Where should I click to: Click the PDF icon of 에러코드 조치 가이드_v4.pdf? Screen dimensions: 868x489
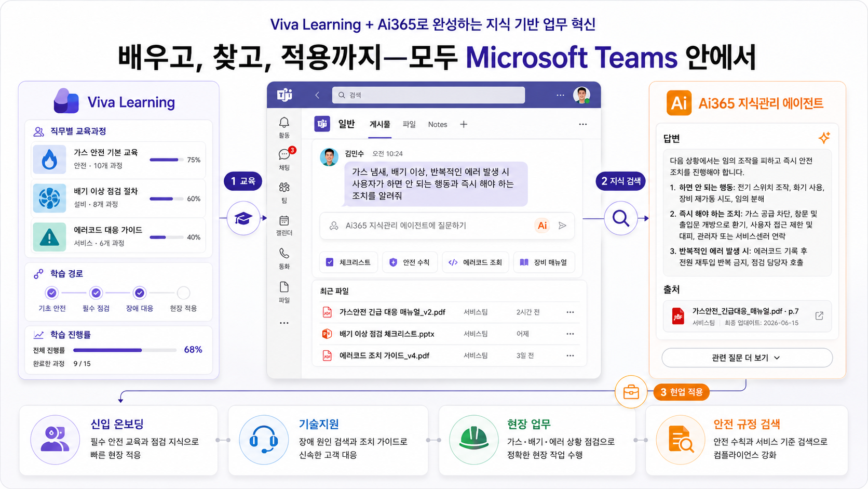[x=327, y=356]
